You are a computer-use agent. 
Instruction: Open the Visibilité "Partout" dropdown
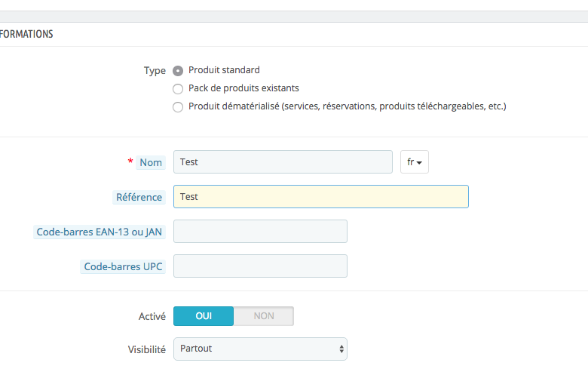[260, 349]
